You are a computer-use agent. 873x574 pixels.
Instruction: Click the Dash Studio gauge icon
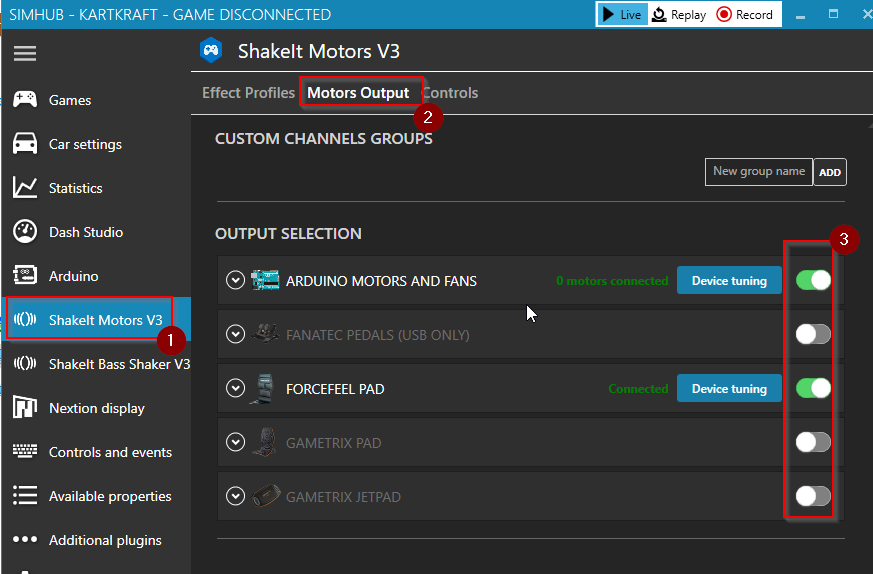pos(25,232)
